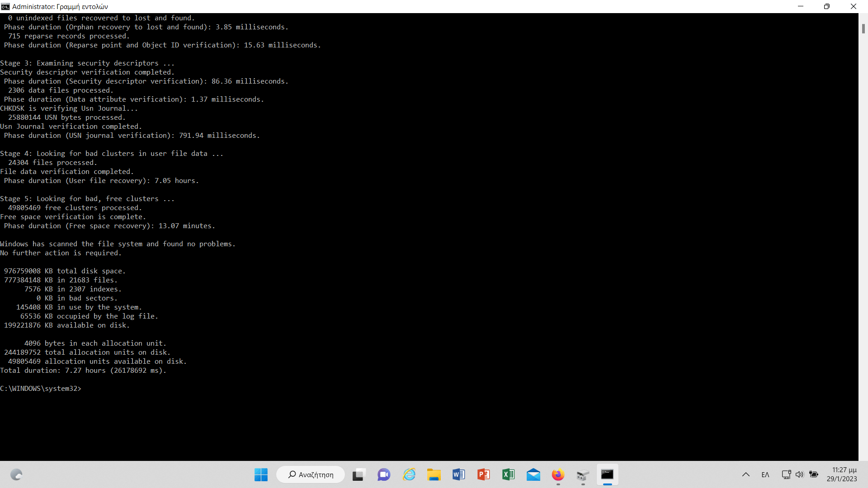Launch PowerPoint from the taskbar
This screenshot has width=868, height=488.
click(484, 474)
